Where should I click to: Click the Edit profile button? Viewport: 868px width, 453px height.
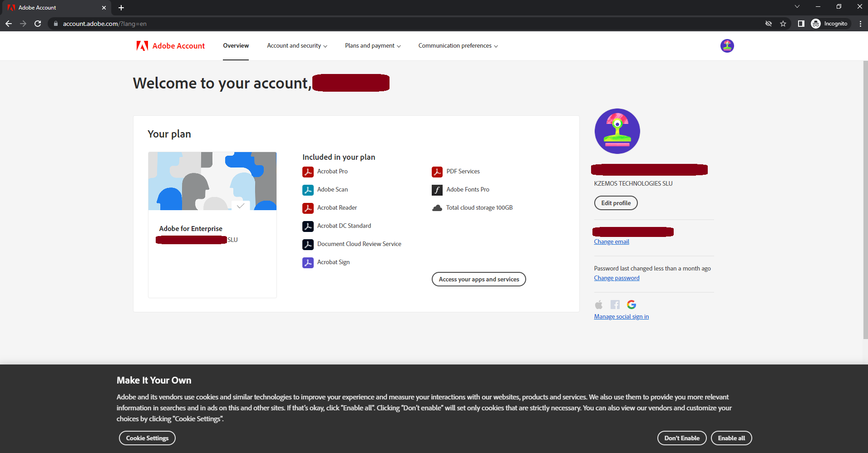point(616,203)
